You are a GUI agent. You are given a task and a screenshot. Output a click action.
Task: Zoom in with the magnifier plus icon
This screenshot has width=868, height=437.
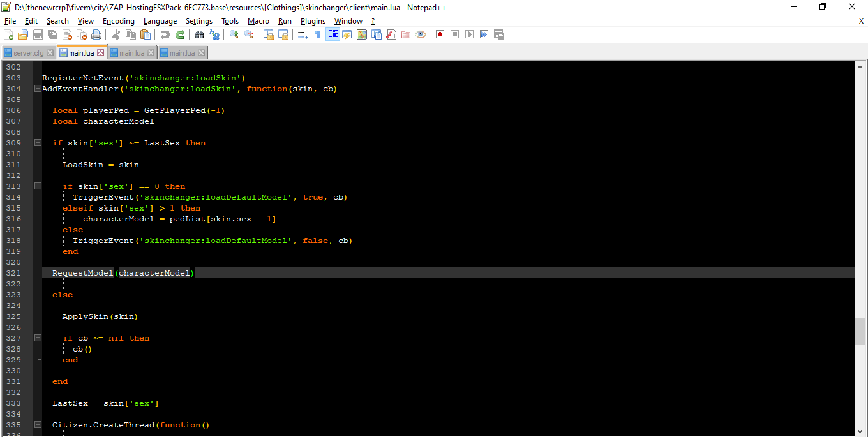(x=234, y=34)
